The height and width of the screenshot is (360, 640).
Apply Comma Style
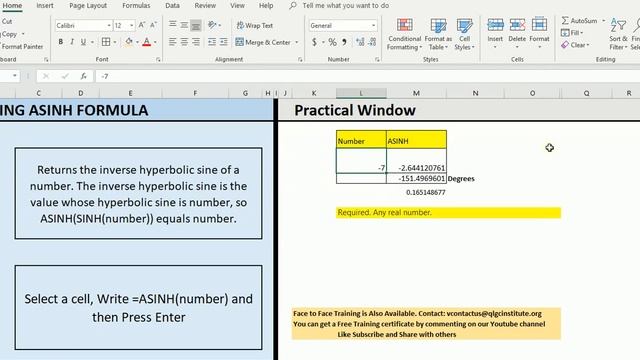344,42
